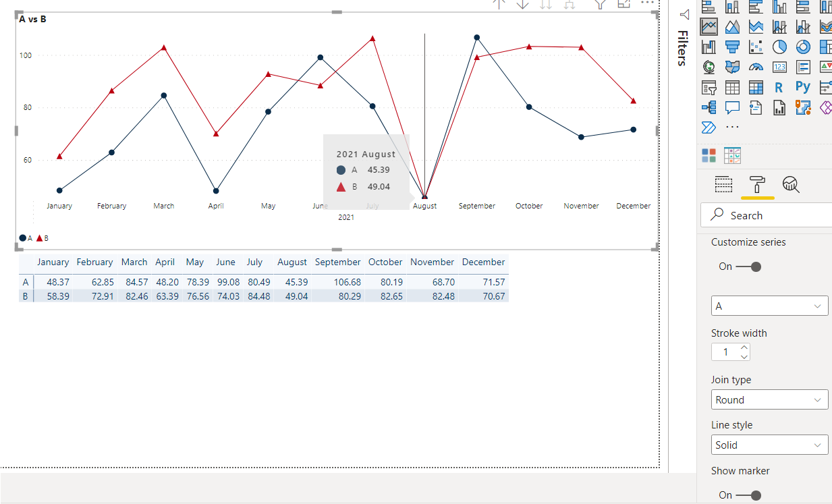The width and height of the screenshot is (832, 504).
Task: Turn off the Customize series toggle
Action: [x=748, y=267]
